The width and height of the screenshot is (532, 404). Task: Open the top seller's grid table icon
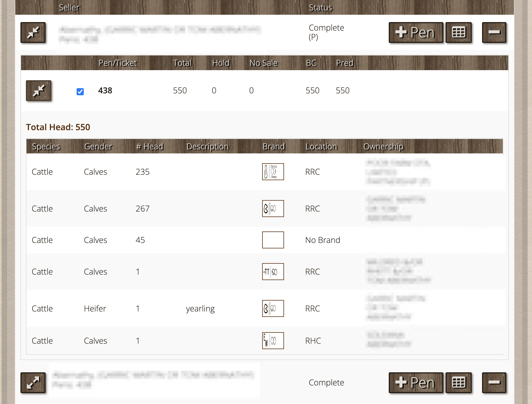pos(458,33)
